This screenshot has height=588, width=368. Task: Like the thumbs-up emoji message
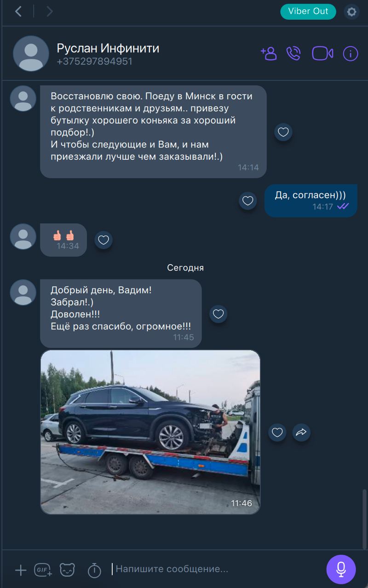pyautogui.click(x=103, y=240)
